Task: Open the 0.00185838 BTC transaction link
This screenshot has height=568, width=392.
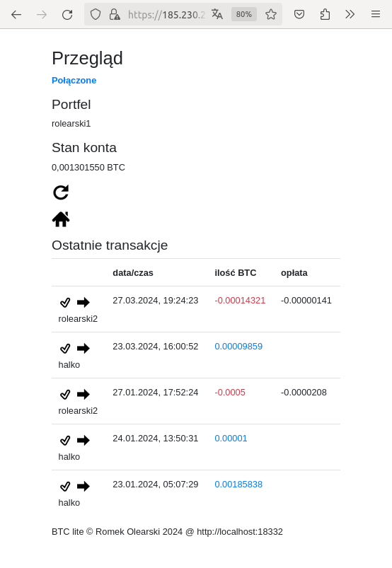Action: click(x=238, y=485)
